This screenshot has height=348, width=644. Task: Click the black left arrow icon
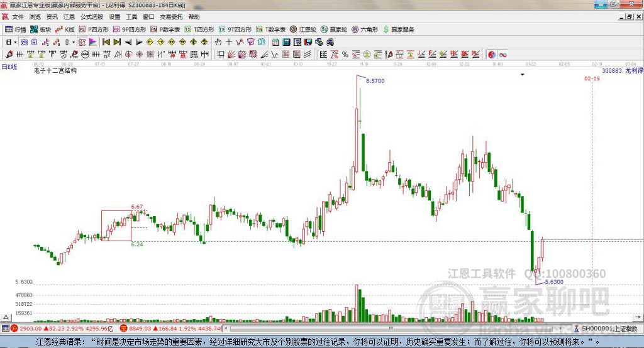coord(128,42)
